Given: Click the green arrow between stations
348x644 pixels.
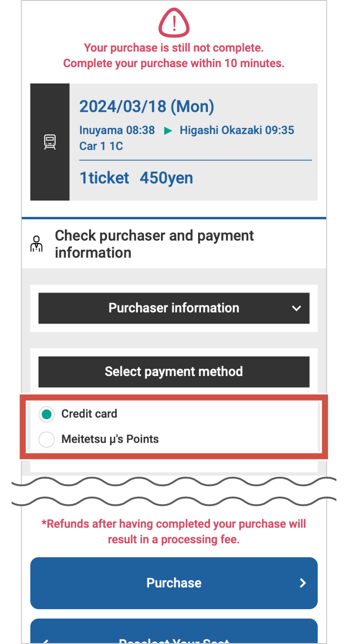Looking at the screenshot, I should click(x=168, y=131).
